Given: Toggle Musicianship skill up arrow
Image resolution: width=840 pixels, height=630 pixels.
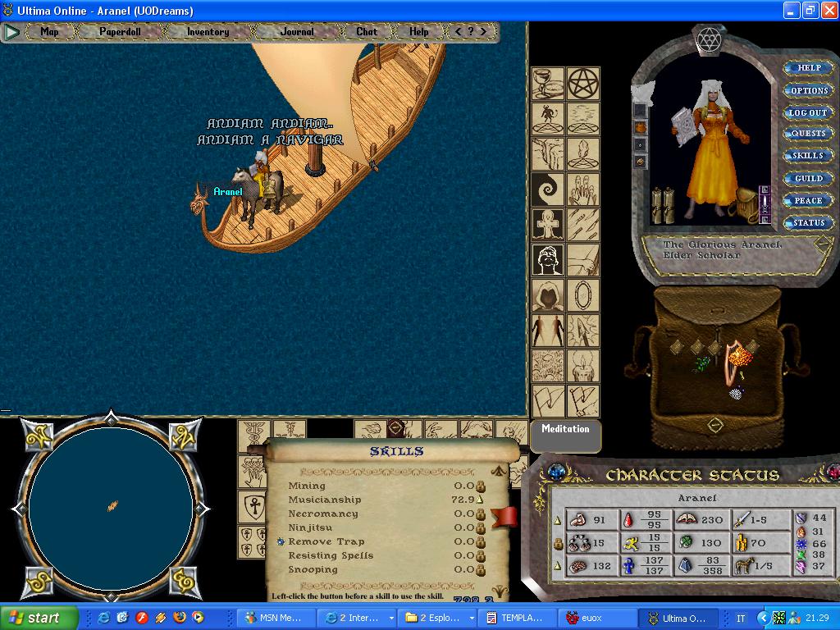Looking at the screenshot, I should (x=480, y=500).
